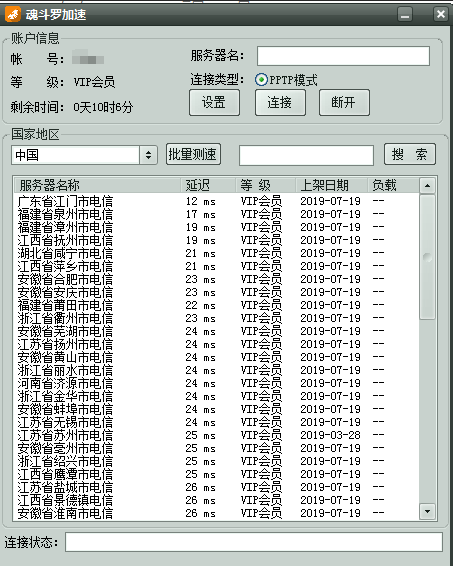Focus the 服务器名 input field
The height and width of the screenshot is (566, 453).
pos(343,56)
